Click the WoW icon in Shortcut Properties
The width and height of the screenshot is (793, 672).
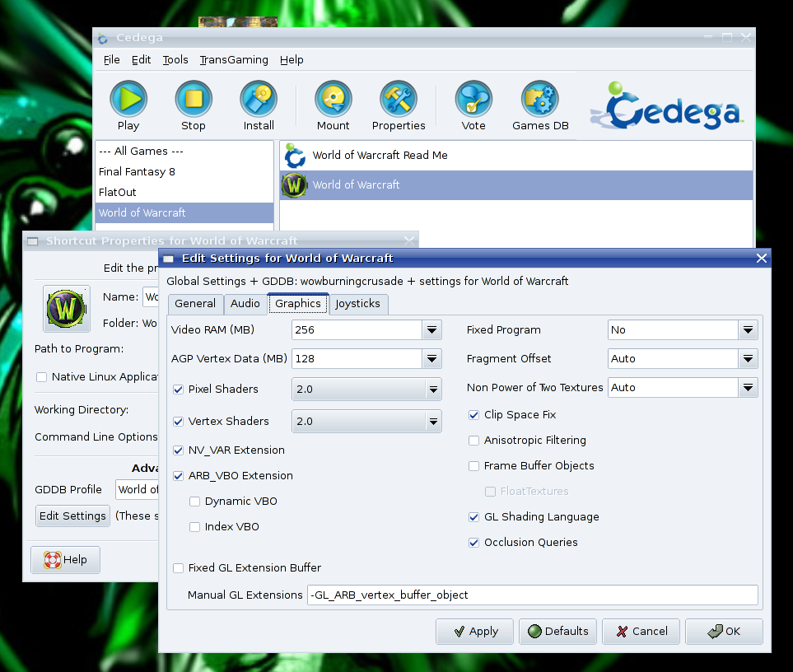click(x=66, y=309)
